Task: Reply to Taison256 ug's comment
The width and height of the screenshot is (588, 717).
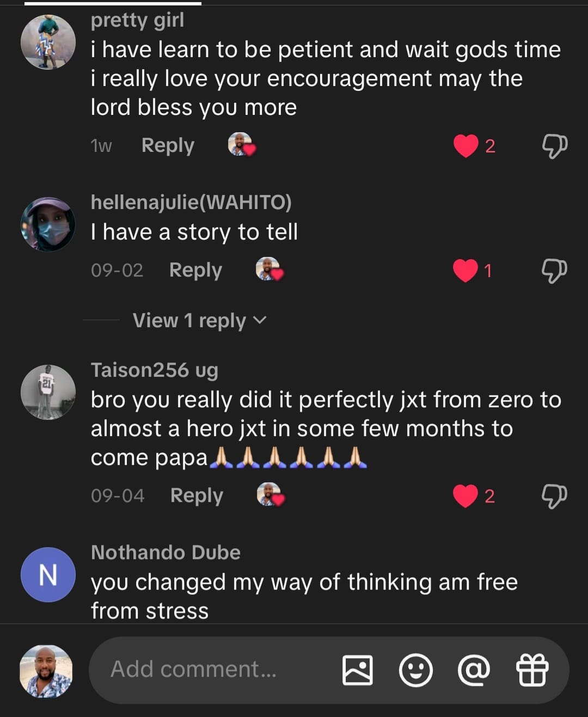Action: pos(197,496)
